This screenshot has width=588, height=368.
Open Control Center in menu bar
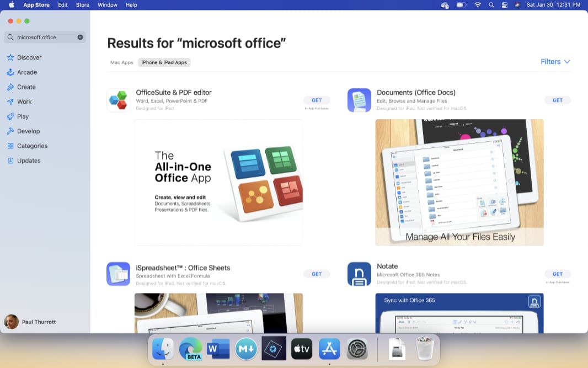504,5
